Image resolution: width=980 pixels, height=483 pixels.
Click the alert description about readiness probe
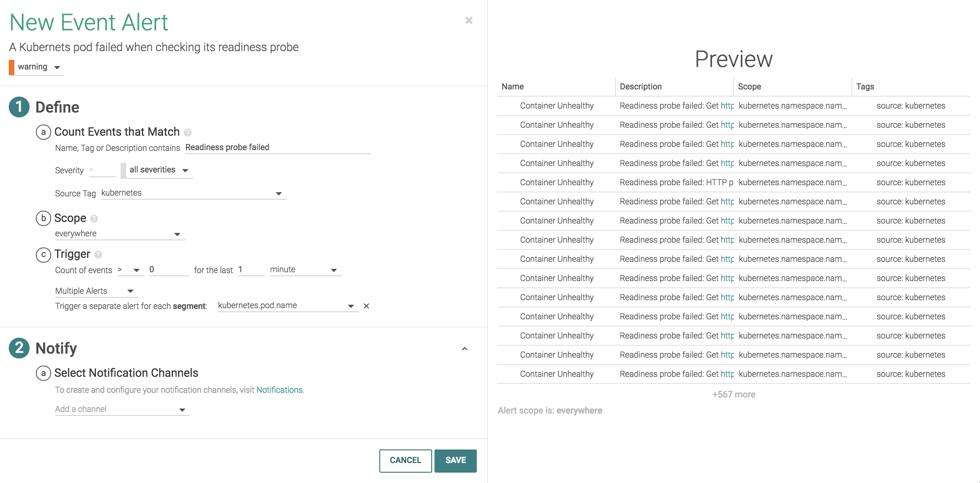[154, 47]
